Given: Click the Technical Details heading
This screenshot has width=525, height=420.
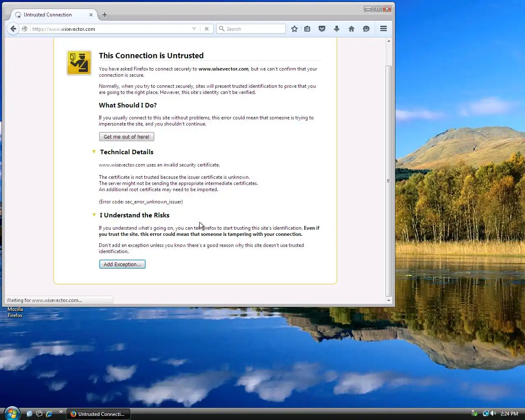Looking at the screenshot, I should click(127, 152).
